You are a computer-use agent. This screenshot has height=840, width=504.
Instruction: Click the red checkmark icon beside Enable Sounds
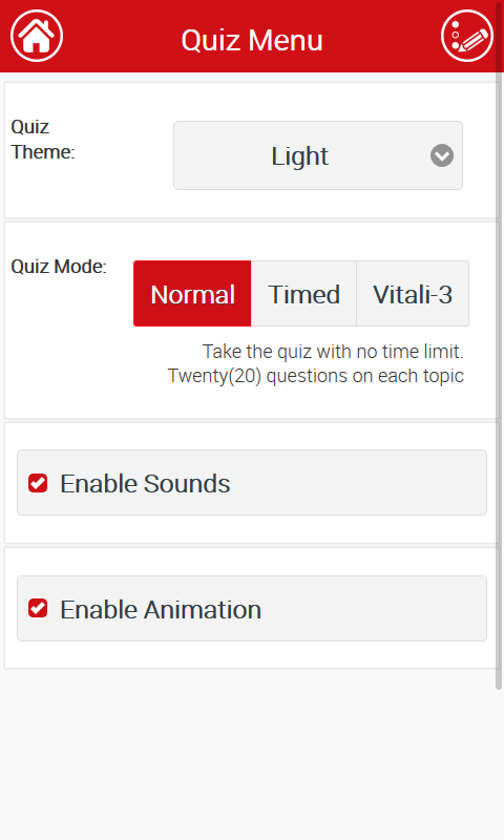[38, 483]
